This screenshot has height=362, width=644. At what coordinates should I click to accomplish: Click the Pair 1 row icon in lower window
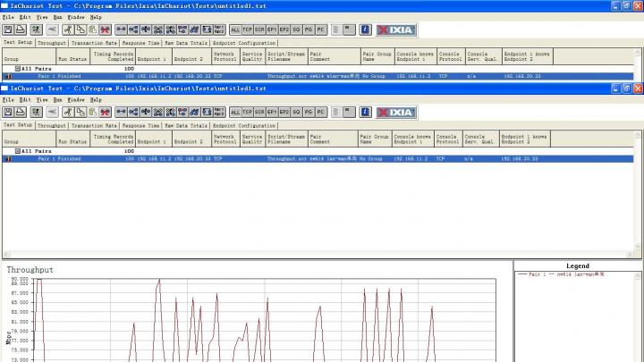click(8, 159)
